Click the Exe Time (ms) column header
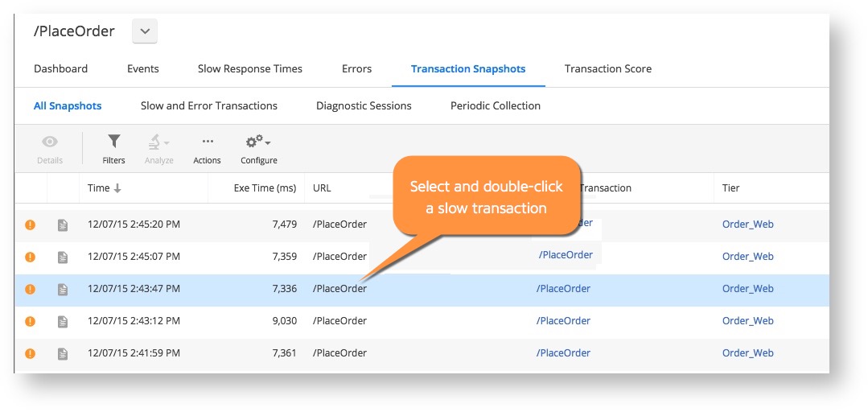 265,188
